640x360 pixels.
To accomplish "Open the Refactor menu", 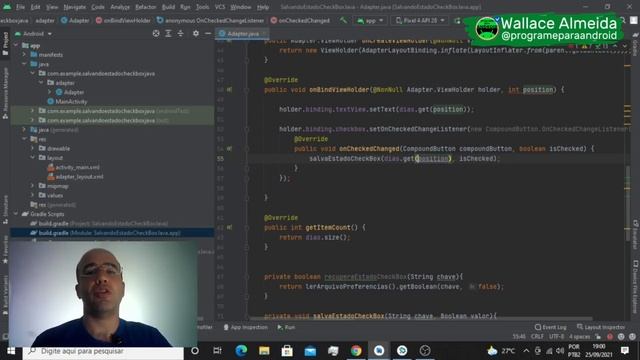I will pos(146,7).
